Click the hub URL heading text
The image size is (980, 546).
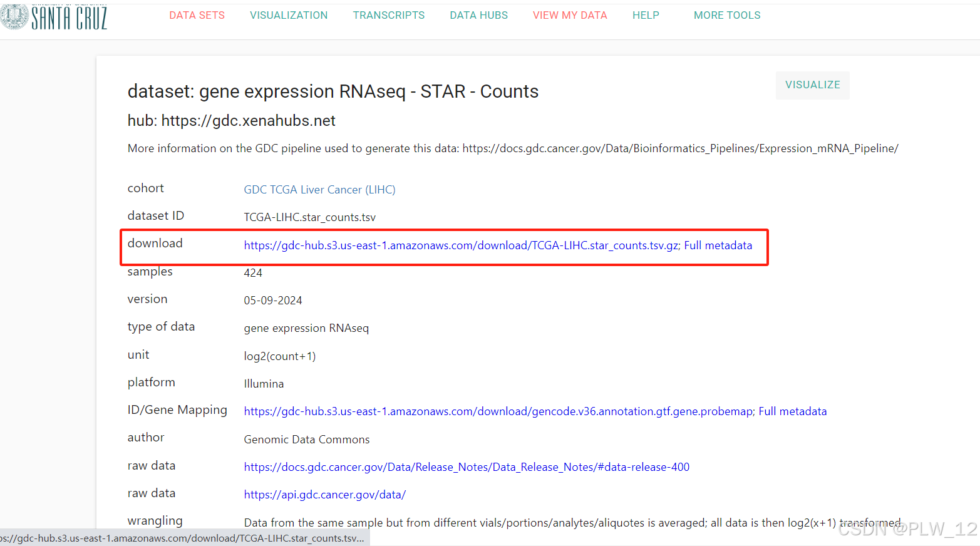(x=232, y=121)
